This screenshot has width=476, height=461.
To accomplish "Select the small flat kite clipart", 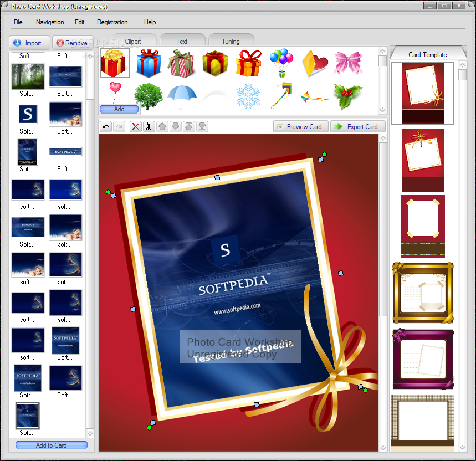I will coord(314,97).
